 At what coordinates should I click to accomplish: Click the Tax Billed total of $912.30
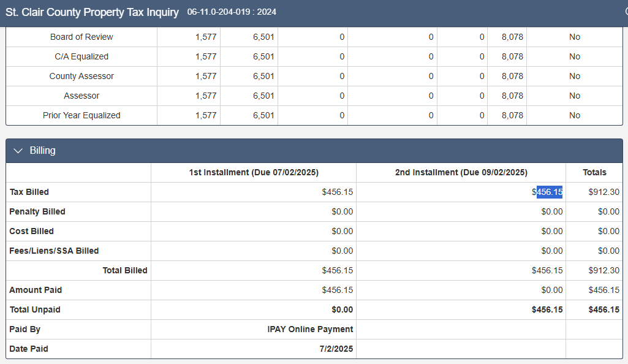(603, 192)
